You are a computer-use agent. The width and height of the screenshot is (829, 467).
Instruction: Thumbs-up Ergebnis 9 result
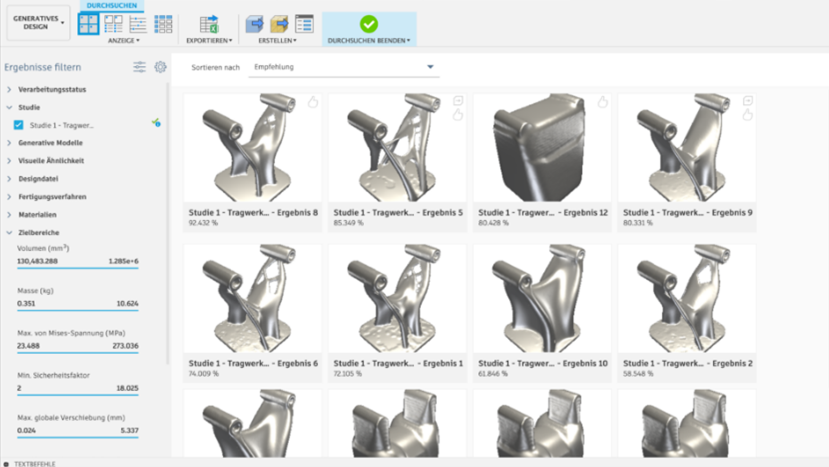tap(748, 115)
